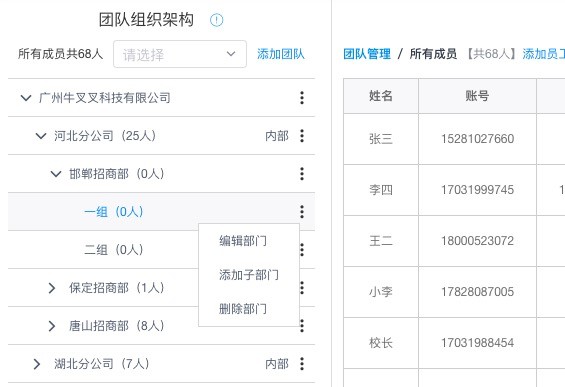This screenshot has height=387, width=565.
Task: Expand the 湖北分公司 node
Action: coord(37,364)
